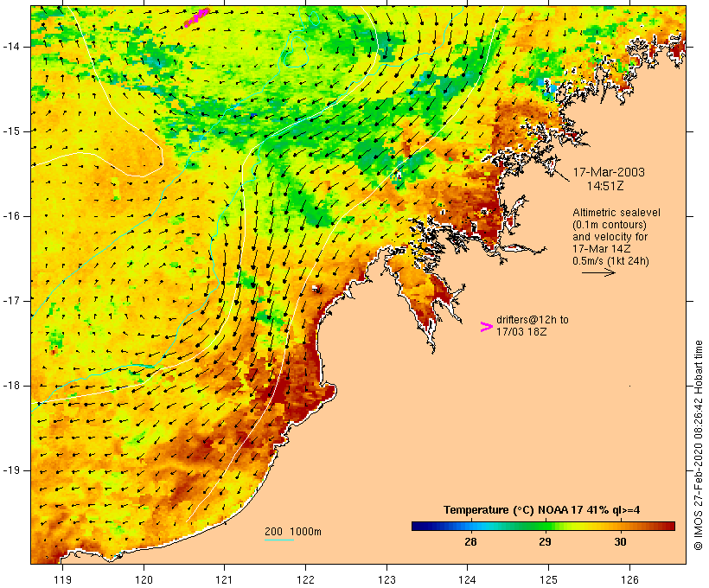Click the '0.5m/s (1kt 24h)' scale text
This screenshot has height=588, width=709.
(x=610, y=261)
